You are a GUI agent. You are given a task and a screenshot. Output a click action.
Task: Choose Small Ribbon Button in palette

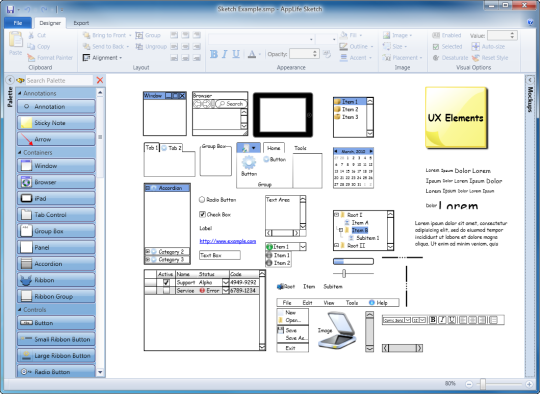coord(56,339)
